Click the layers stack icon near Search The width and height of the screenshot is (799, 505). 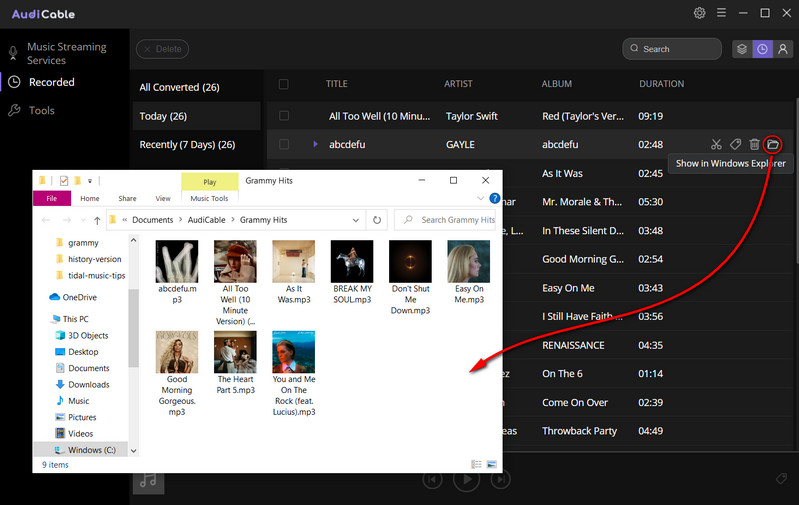(742, 49)
